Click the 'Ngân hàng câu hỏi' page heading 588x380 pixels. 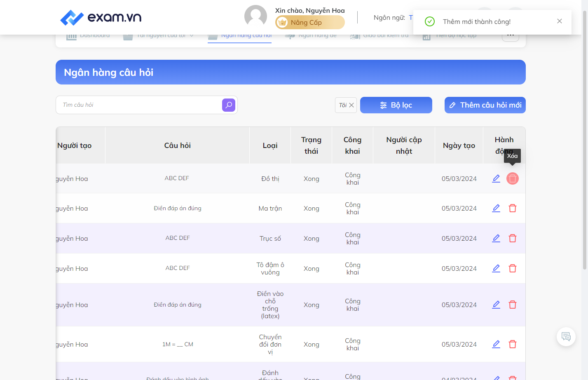(109, 73)
